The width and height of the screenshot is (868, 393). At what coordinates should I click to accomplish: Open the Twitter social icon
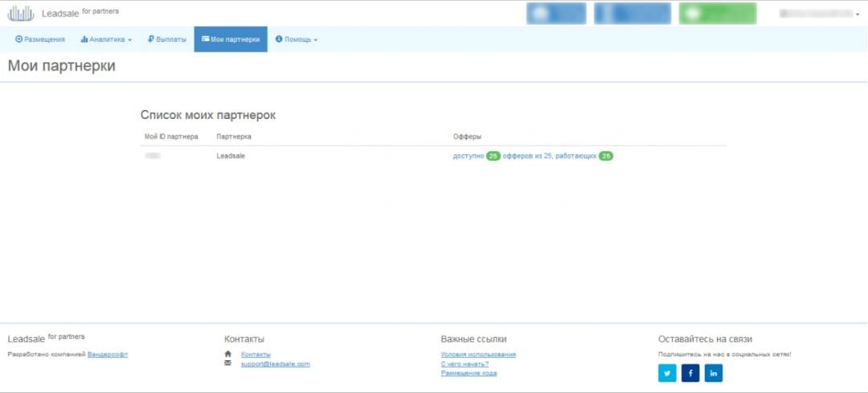667,374
